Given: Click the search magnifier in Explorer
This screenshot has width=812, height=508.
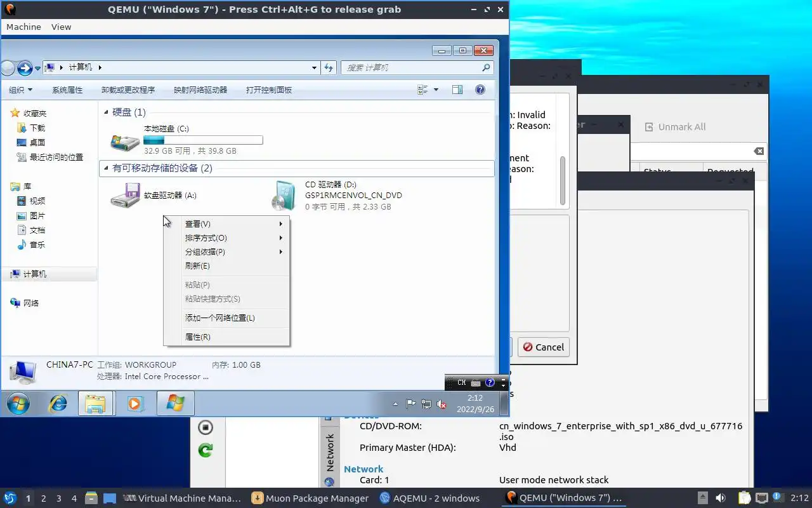Looking at the screenshot, I should 486,67.
